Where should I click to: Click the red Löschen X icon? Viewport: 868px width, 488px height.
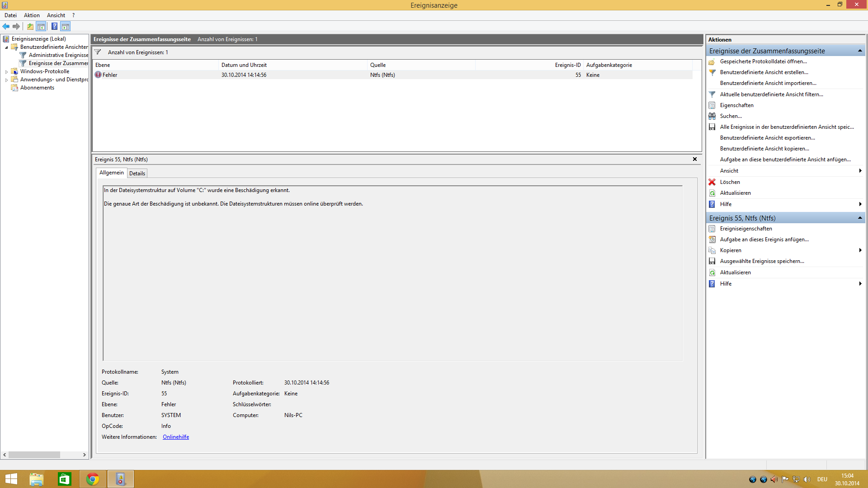(712, 182)
